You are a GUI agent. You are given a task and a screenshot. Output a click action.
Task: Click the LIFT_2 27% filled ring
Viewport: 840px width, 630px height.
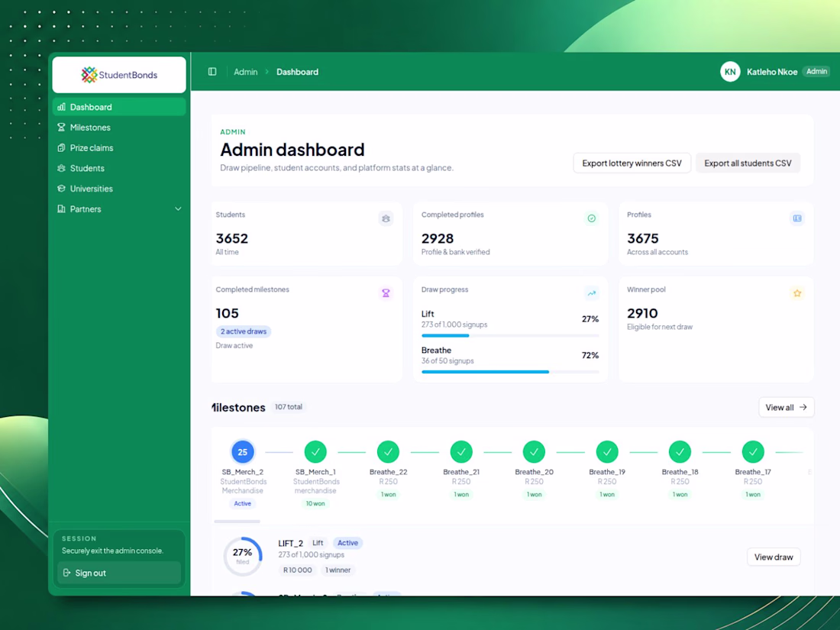[243, 556]
